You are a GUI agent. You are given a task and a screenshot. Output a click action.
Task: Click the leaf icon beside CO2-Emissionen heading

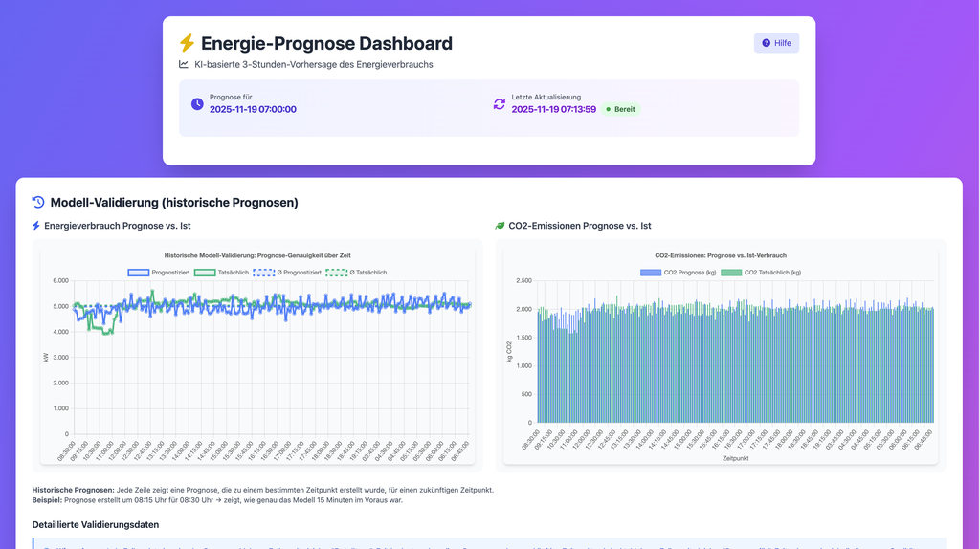tap(500, 226)
